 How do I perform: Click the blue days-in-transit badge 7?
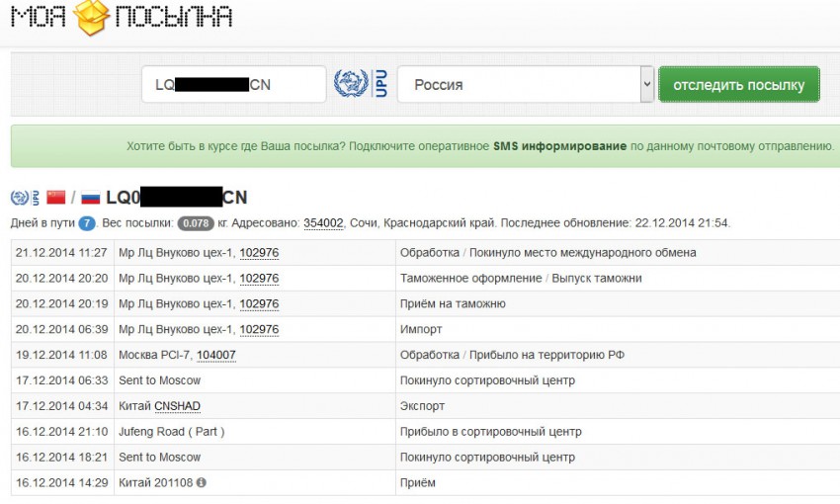click(87, 223)
